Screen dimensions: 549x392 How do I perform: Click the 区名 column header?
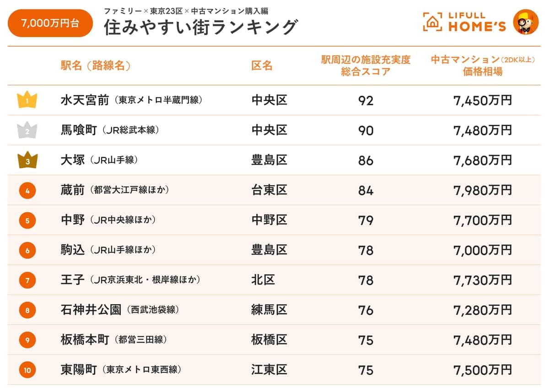pos(262,66)
